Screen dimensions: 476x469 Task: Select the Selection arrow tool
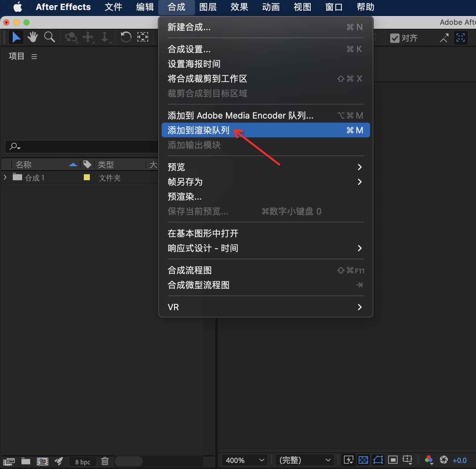pos(16,37)
